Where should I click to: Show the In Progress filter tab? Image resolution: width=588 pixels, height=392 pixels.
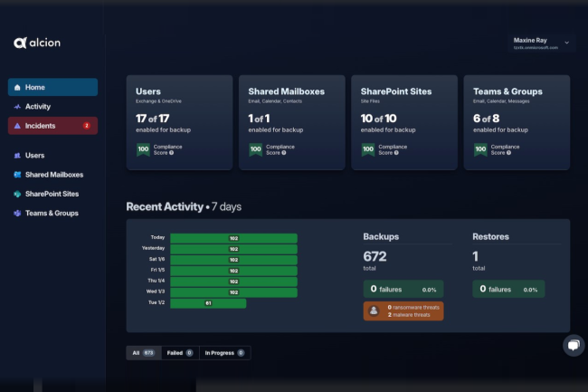(224, 353)
